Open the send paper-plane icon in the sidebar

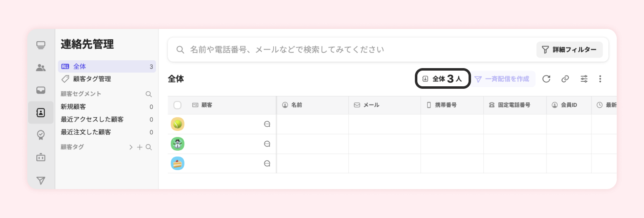(40, 180)
